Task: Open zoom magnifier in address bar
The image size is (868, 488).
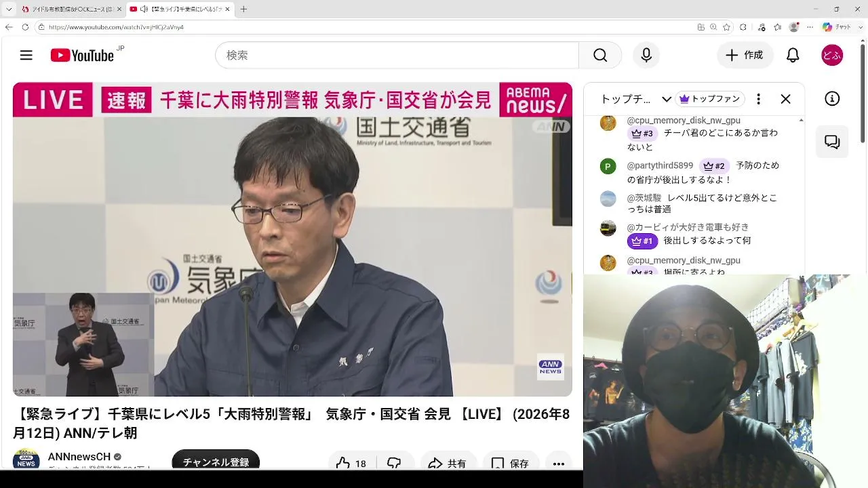Action: 713,27
